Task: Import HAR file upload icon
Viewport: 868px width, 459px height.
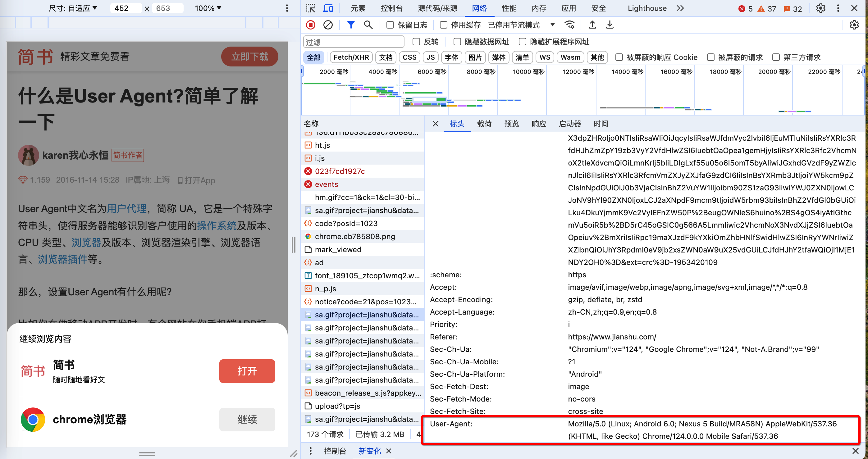Action: click(x=592, y=25)
